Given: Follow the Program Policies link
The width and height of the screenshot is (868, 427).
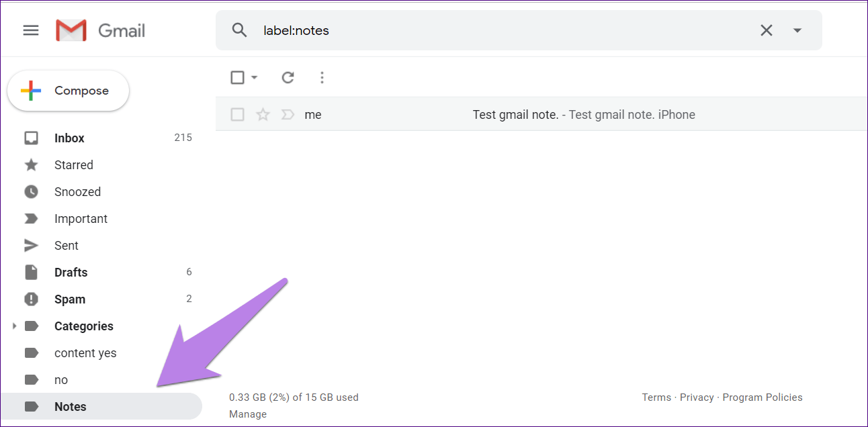Looking at the screenshot, I should [763, 397].
